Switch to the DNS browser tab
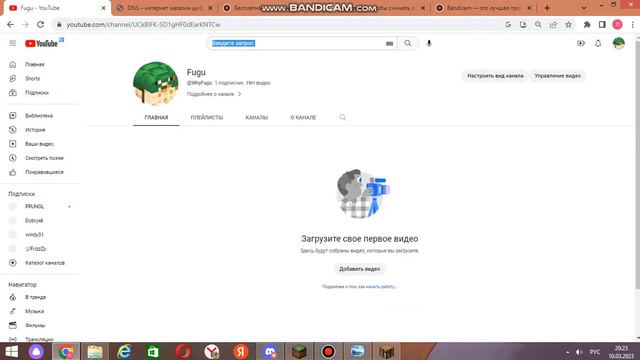Viewport: 640px width, 360px height. [x=164, y=8]
